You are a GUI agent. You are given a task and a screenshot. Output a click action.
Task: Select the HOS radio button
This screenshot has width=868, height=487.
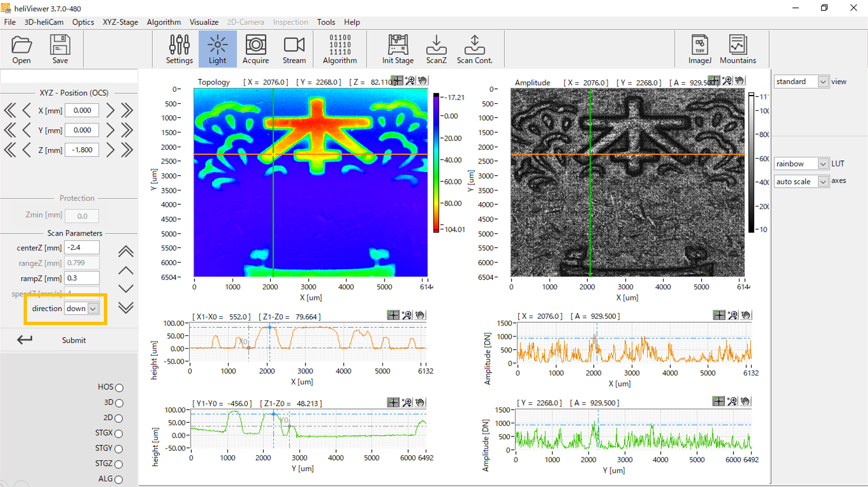tap(119, 388)
